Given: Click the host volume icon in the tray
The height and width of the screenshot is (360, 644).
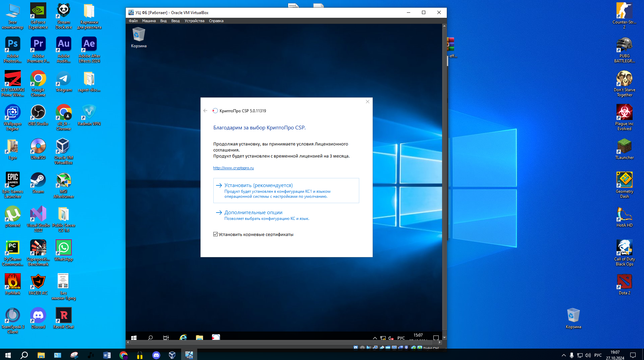Looking at the screenshot, I should click(588, 355).
